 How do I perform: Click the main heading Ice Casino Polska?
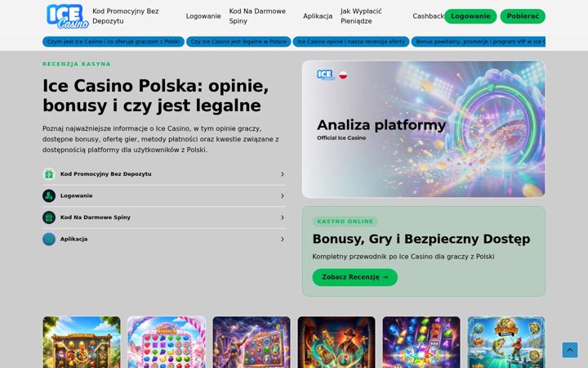(156, 96)
